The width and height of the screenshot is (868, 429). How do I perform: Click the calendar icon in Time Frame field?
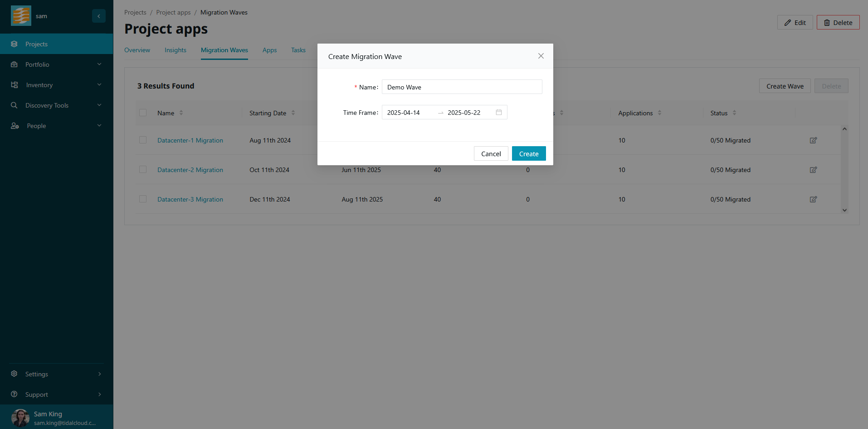click(499, 113)
